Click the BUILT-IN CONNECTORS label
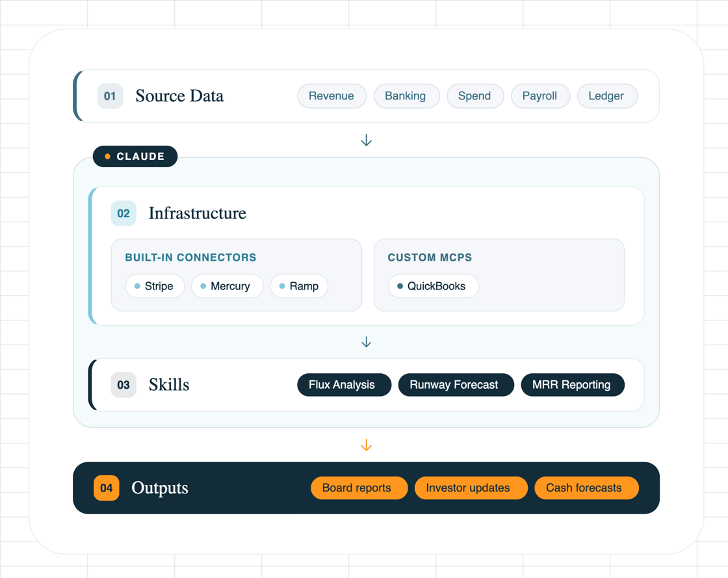The height and width of the screenshot is (578, 728). click(x=190, y=257)
